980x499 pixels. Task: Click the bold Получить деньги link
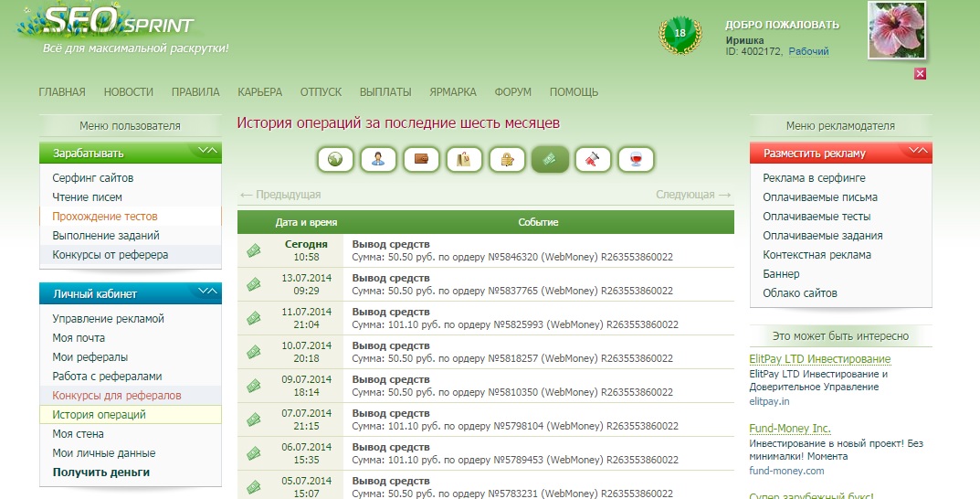point(101,472)
